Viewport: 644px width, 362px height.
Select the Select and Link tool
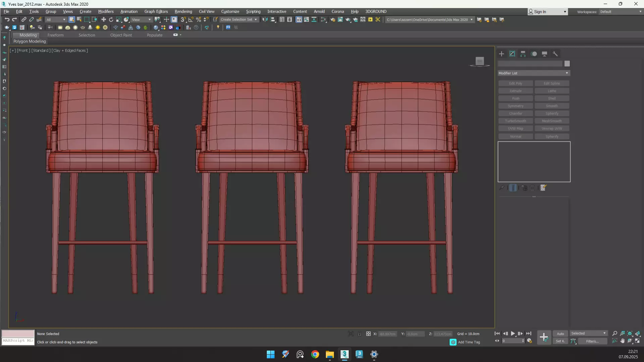pos(24,19)
